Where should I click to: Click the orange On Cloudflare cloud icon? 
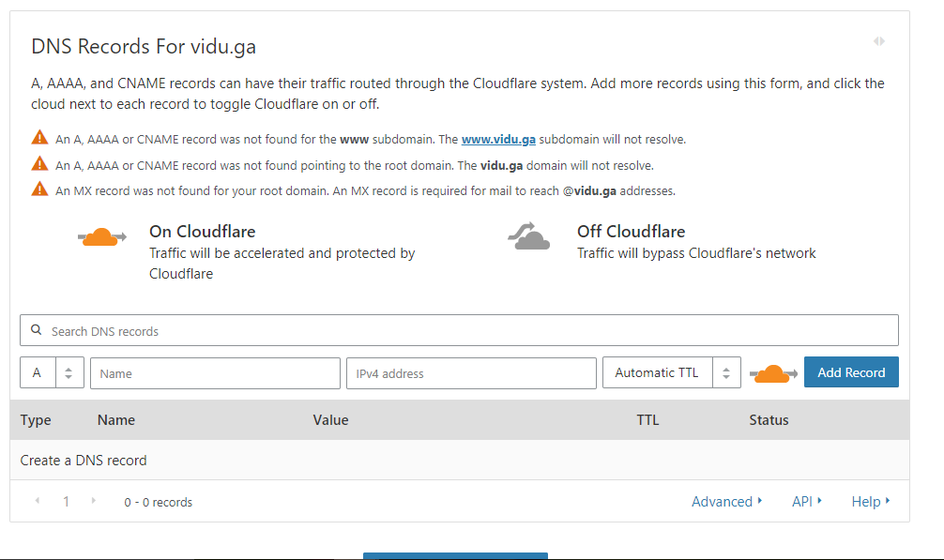102,237
